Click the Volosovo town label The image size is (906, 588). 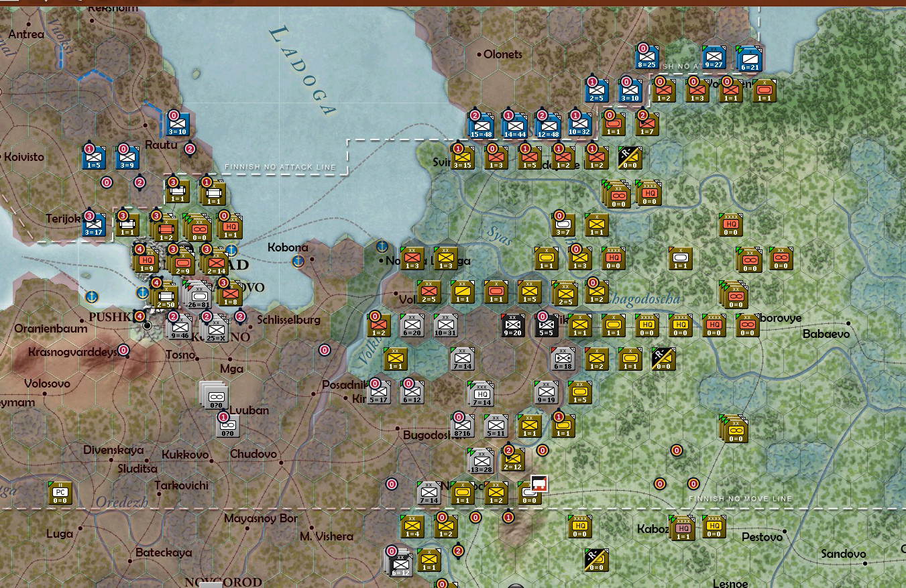point(47,384)
